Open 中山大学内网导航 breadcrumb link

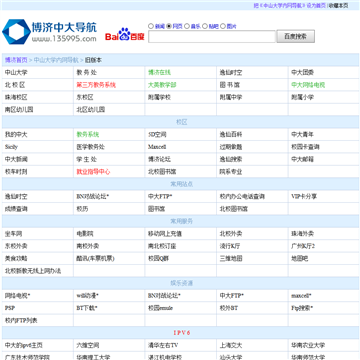(56, 60)
